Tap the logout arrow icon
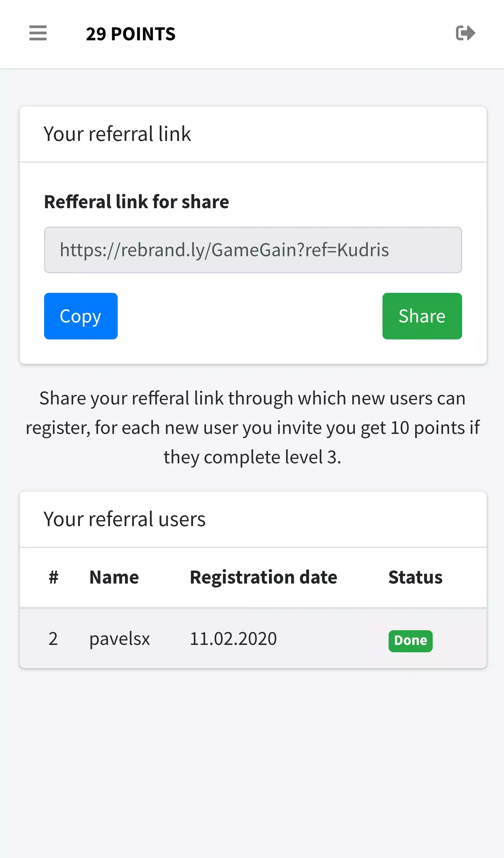504x858 pixels. click(465, 33)
